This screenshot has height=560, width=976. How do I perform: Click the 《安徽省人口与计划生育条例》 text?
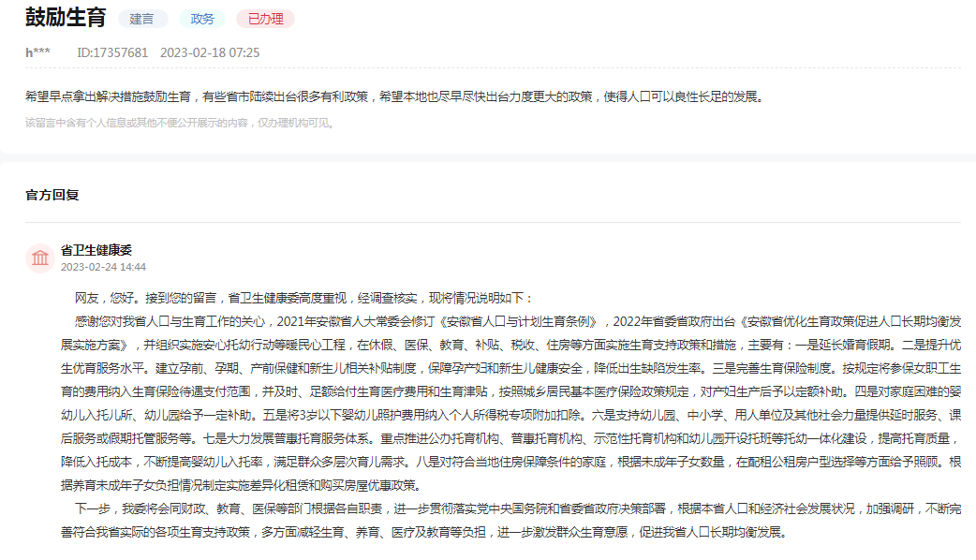point(518,322)
